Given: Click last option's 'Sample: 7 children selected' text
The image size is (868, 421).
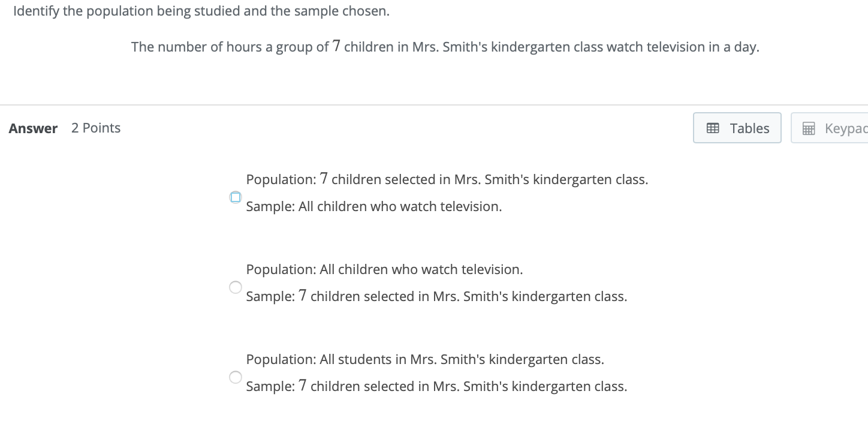Looking at the screenshot, I should pos(436,386).
